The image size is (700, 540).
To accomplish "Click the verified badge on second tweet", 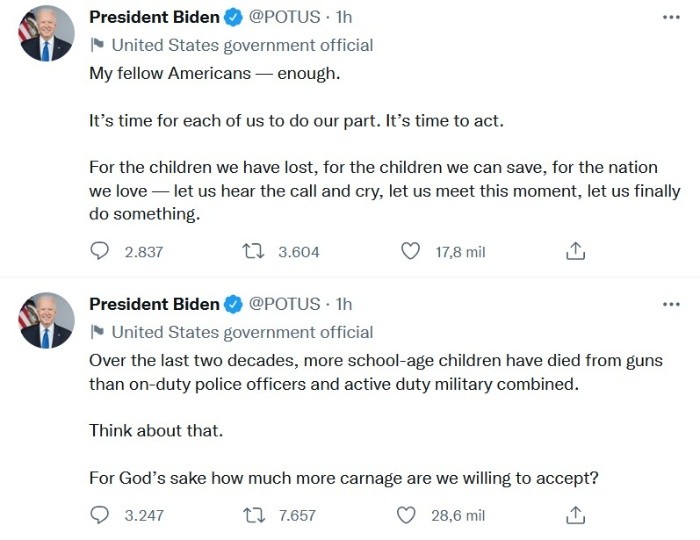I will [x=234, y=304].
